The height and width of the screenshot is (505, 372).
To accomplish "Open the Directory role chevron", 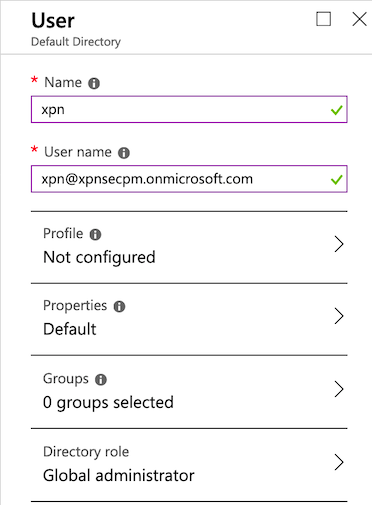I will [x=339, y=462].
